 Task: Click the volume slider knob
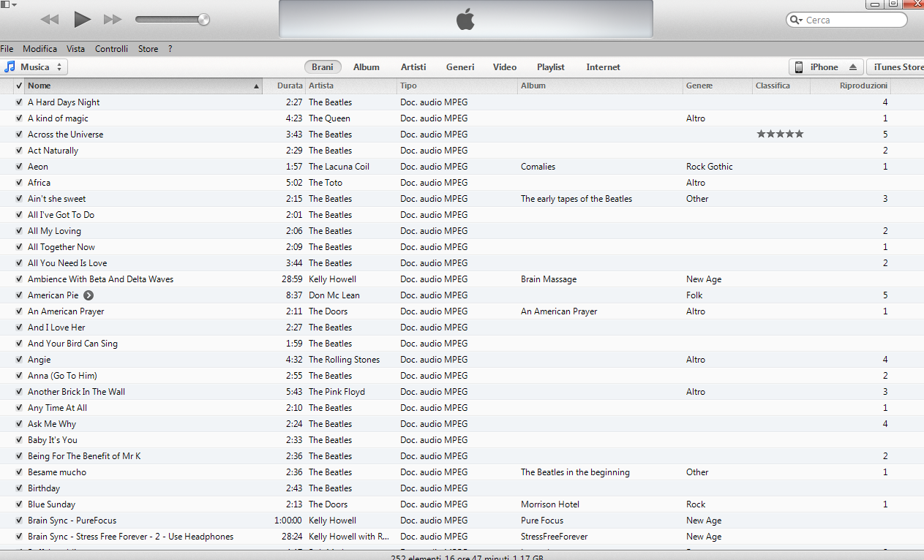click(203, 20)
